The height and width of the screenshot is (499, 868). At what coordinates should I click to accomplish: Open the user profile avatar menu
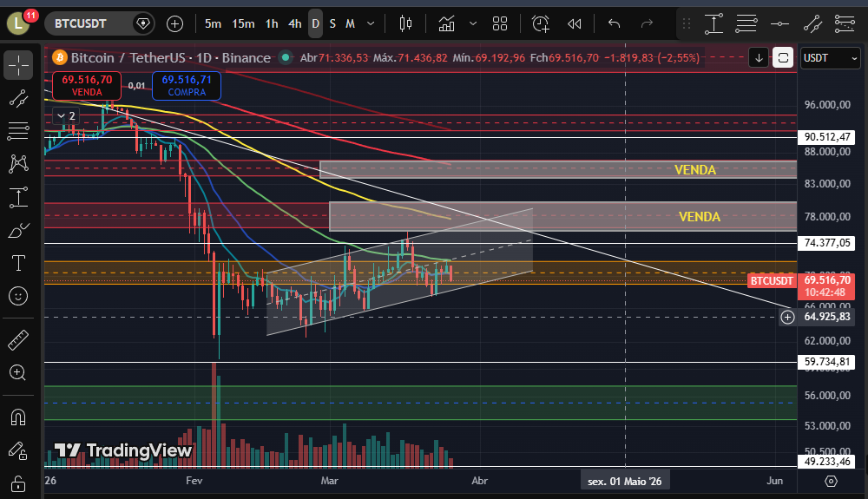pos(18,23)
